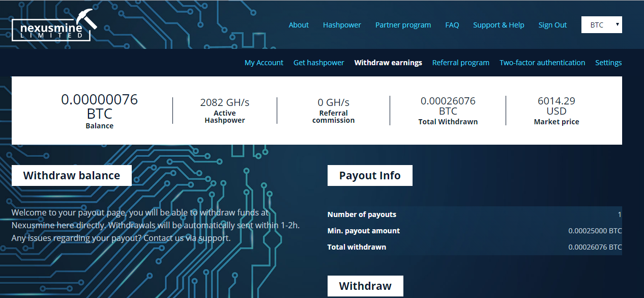Open the Settings tab

(x=608, y=63)
